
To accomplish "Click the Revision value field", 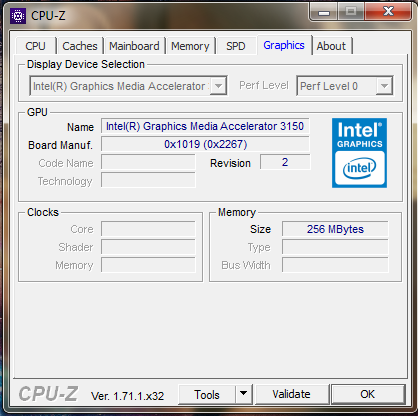I will (285, 162).
